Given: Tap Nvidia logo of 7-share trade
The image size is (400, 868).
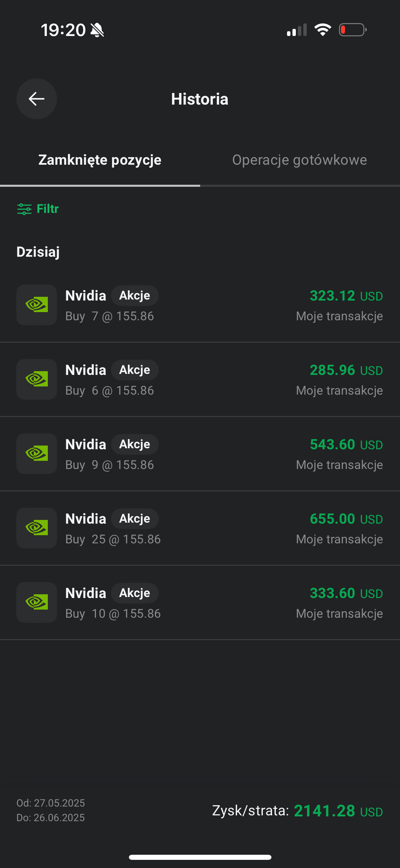Looking at the screenshot, I should click(x=37, y=305).
